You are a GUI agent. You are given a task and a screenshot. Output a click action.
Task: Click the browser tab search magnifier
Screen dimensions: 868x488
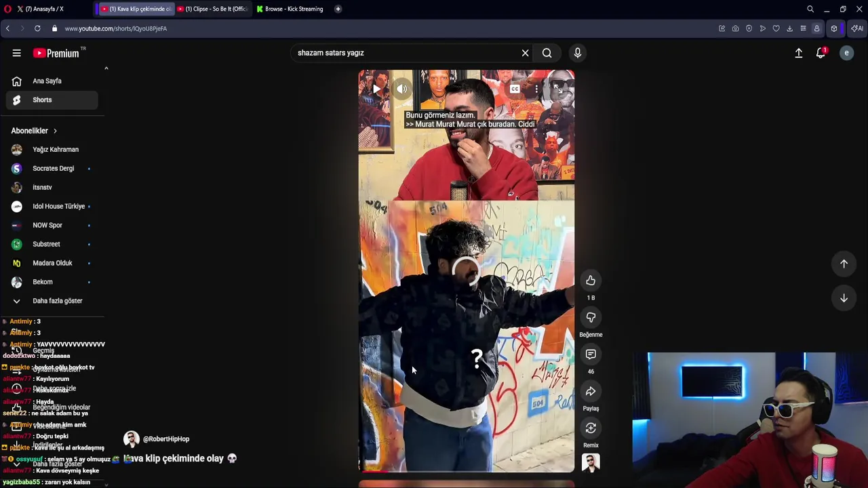810,9
